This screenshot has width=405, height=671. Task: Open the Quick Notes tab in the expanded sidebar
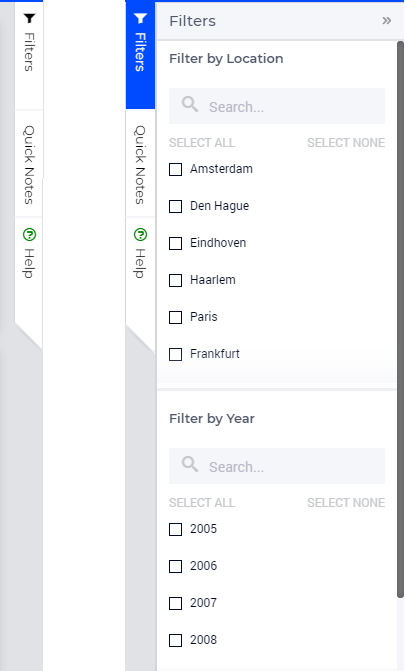[140, 164]
